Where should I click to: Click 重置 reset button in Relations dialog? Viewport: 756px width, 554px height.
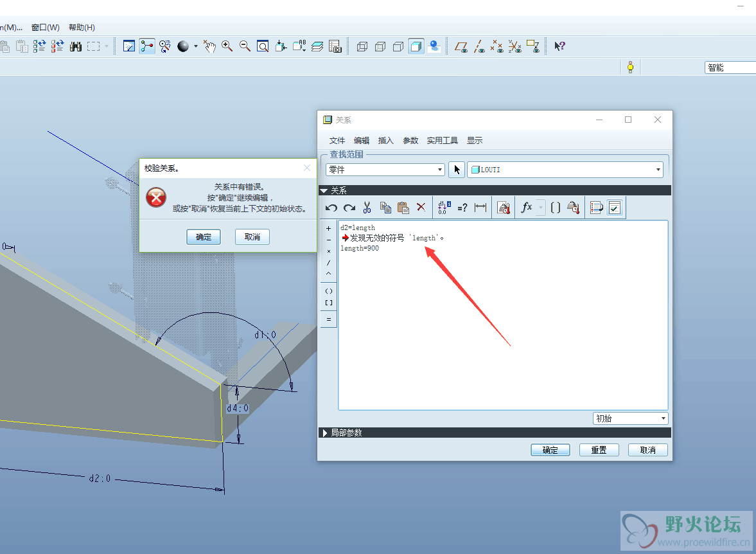coord(599,450)
